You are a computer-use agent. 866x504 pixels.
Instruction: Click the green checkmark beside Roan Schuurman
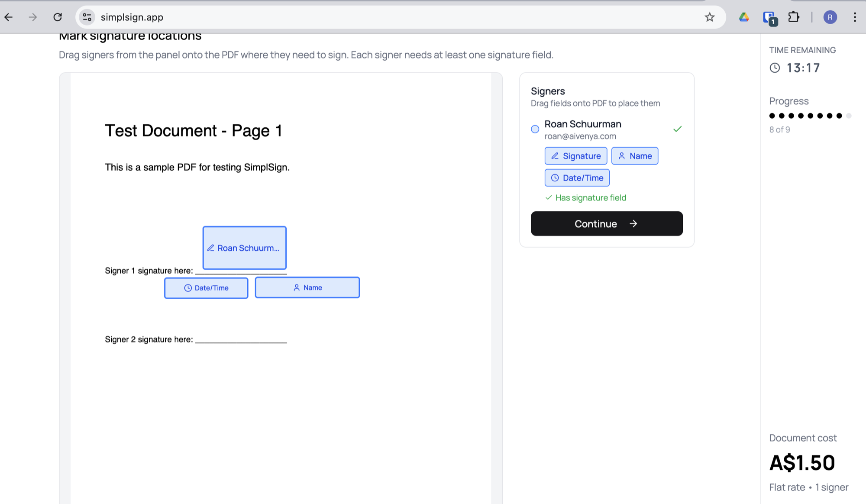[677, 129]
